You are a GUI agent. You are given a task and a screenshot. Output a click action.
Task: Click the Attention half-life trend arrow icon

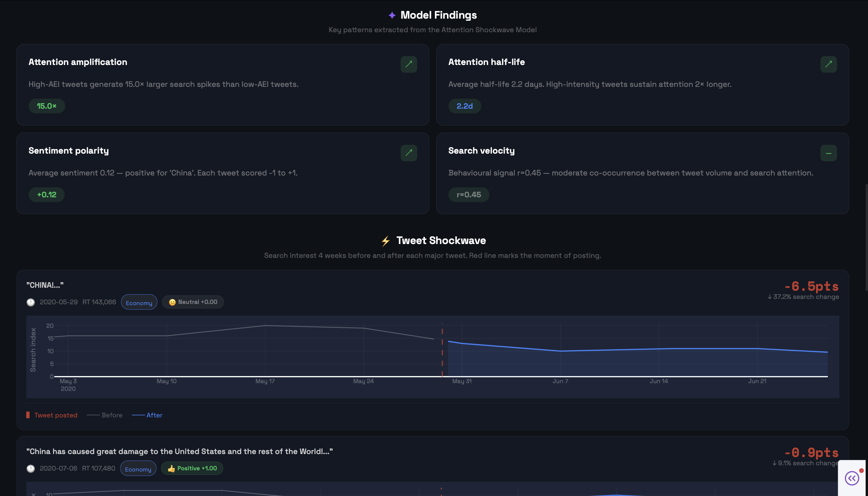(828, 64)
